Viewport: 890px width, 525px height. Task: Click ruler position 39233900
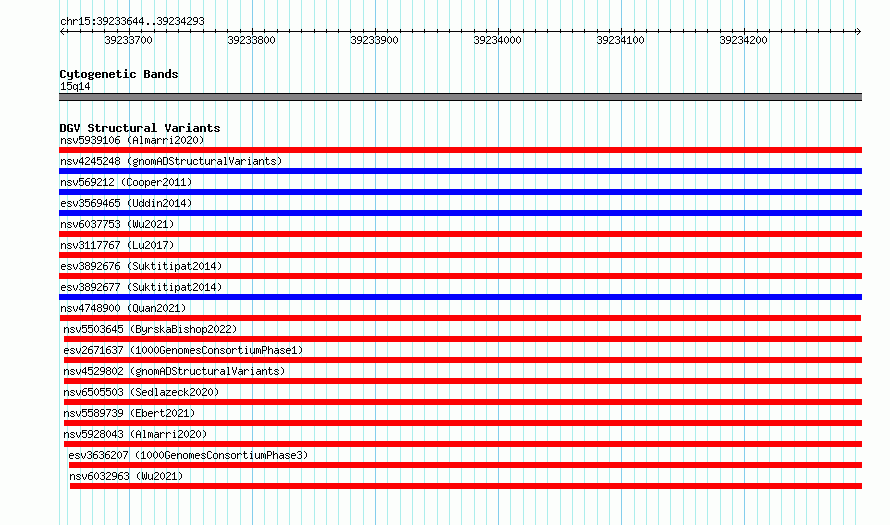[x=375, y=40]
